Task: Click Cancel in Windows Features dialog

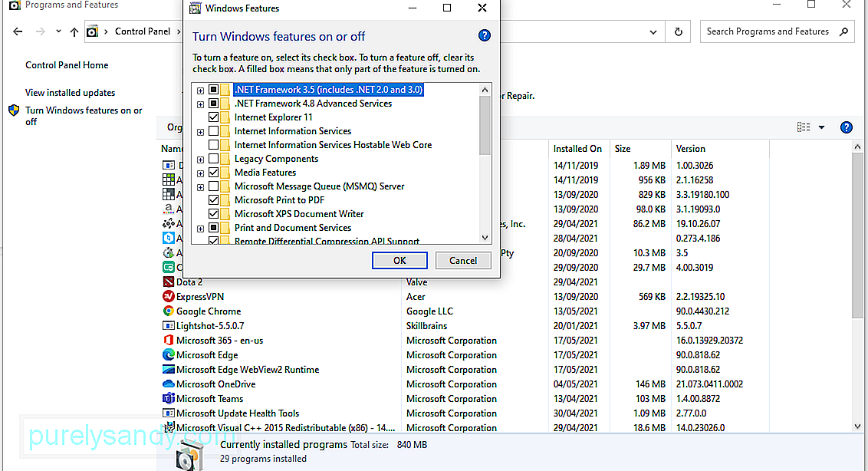Action: pos(463,261)
